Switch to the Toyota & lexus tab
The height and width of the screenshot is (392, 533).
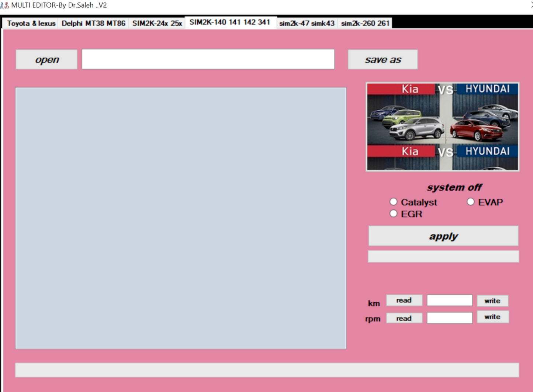[31, 23]
